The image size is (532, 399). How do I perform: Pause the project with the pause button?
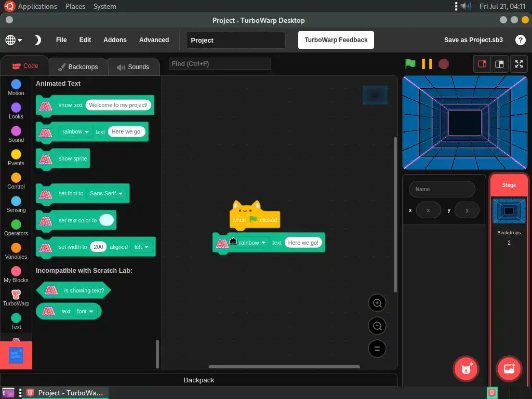[427, 64]
